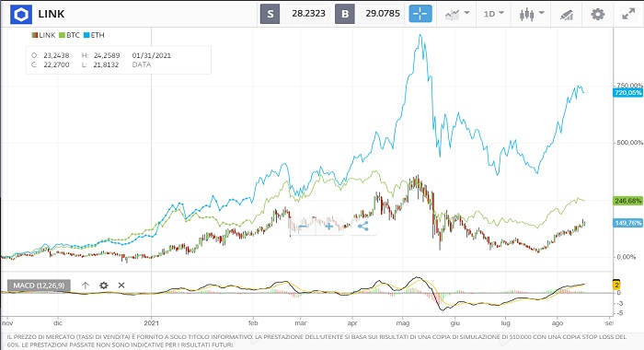Open MACD indicator settings gear
644x350 pixels.
tap(103, 286)
